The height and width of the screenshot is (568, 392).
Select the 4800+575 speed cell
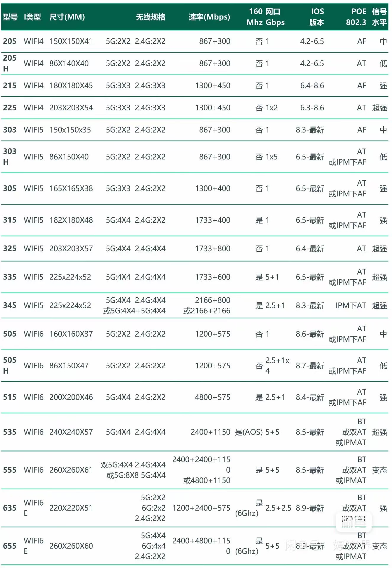(x=212, y=397)
